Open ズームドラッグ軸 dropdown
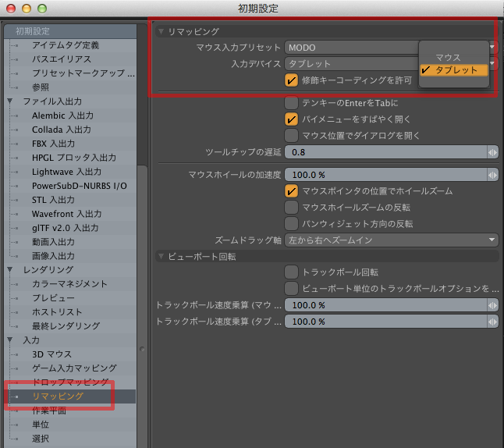 (x=392, y=240)
